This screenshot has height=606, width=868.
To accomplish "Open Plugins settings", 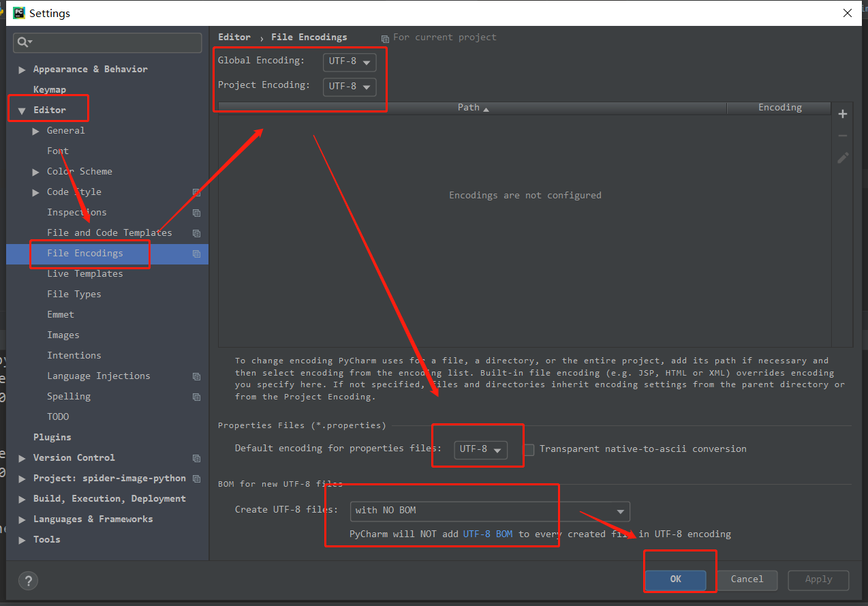I will [x=52, y=437].
